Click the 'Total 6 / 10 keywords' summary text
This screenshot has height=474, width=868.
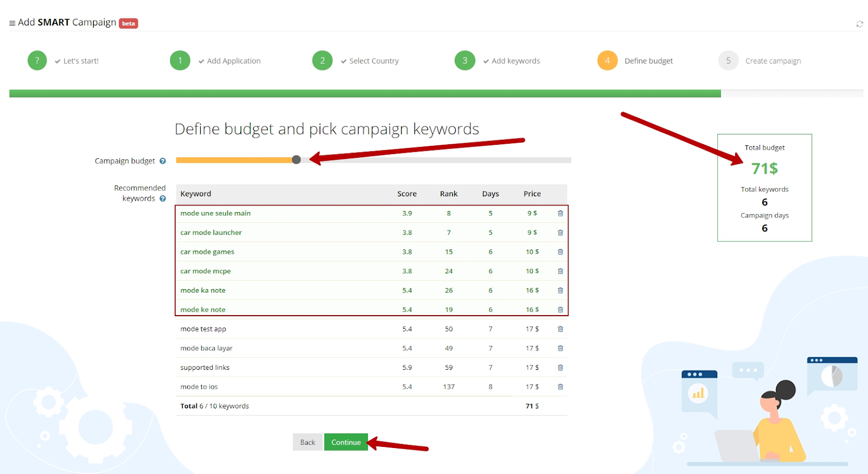point(215,406)
